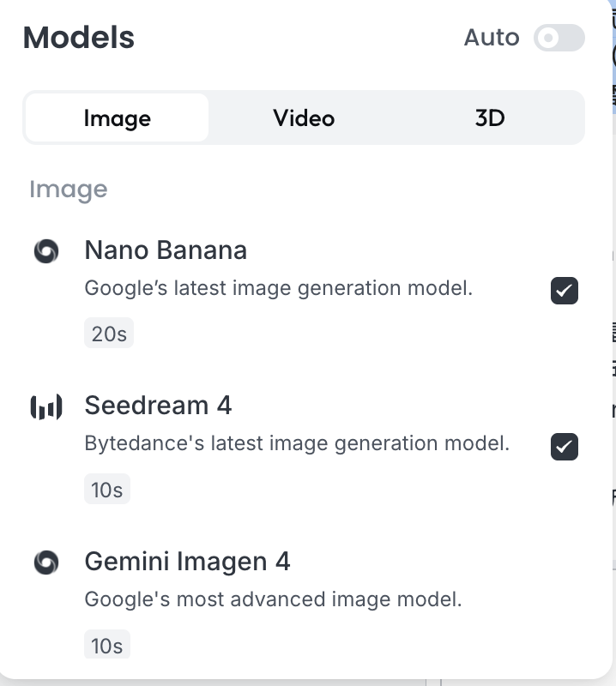This screenshot has height=686, width=616.
Task: Switch to the Video models tab
Action: 304,117
